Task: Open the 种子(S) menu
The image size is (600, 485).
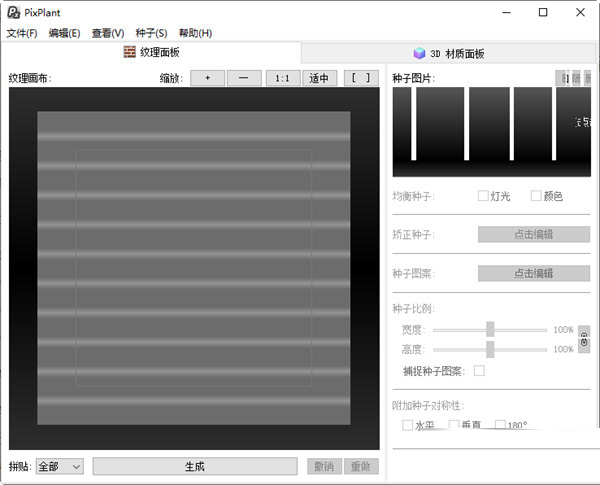Action: [x=151, y=33]
